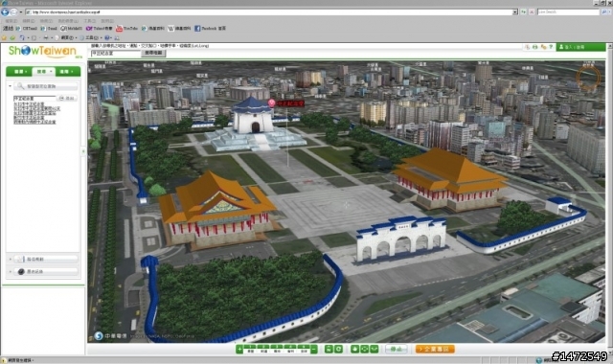Click the first small icon left of Print in the top-right group
The image size is (613, 364).
coord(527,47)
